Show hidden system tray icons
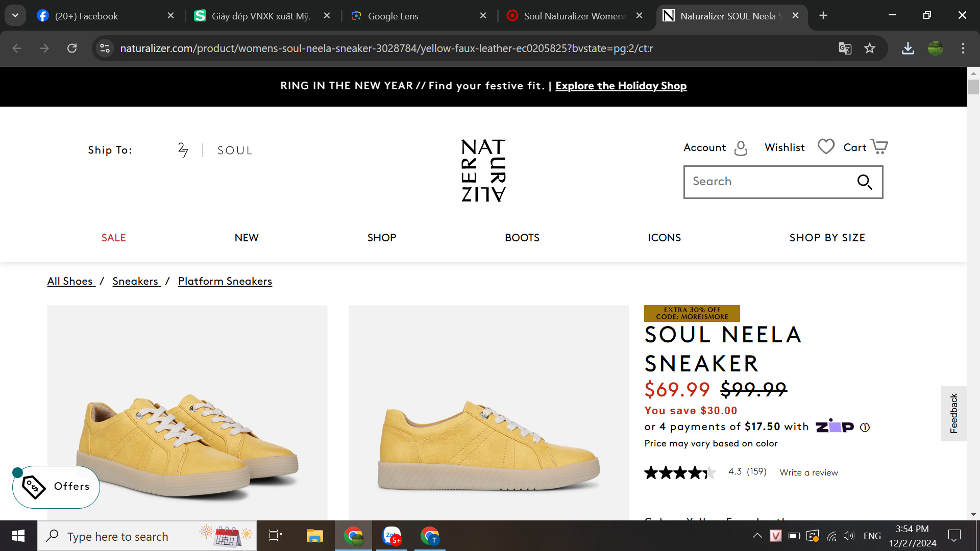 point(757,536)
